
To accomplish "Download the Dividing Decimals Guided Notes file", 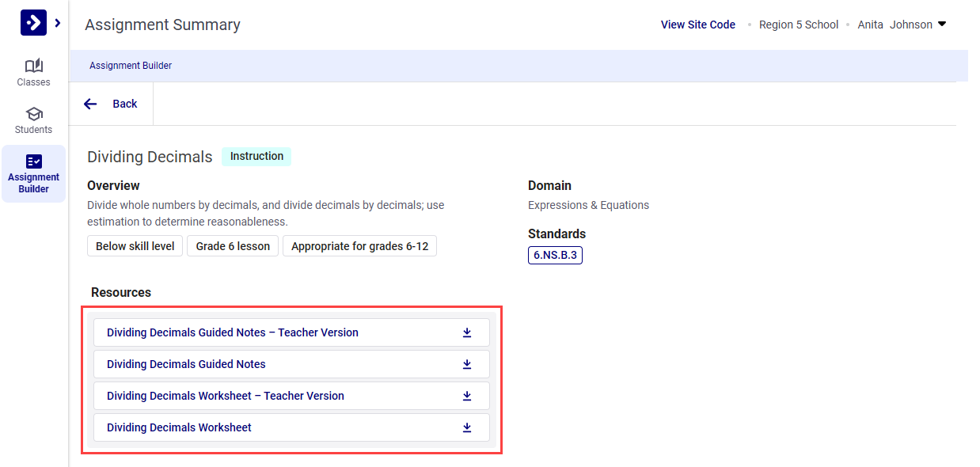I will [x=467, y=364].
